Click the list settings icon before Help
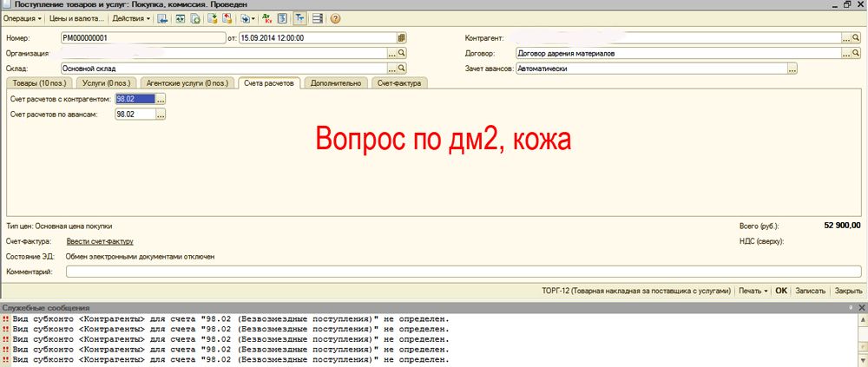Viewport: 868px width, 367px height. (318, 18)
